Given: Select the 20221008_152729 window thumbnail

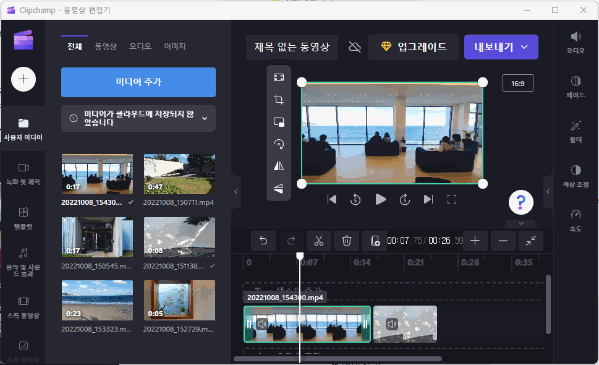Looking at the screenshot, I should click(179, 300).
